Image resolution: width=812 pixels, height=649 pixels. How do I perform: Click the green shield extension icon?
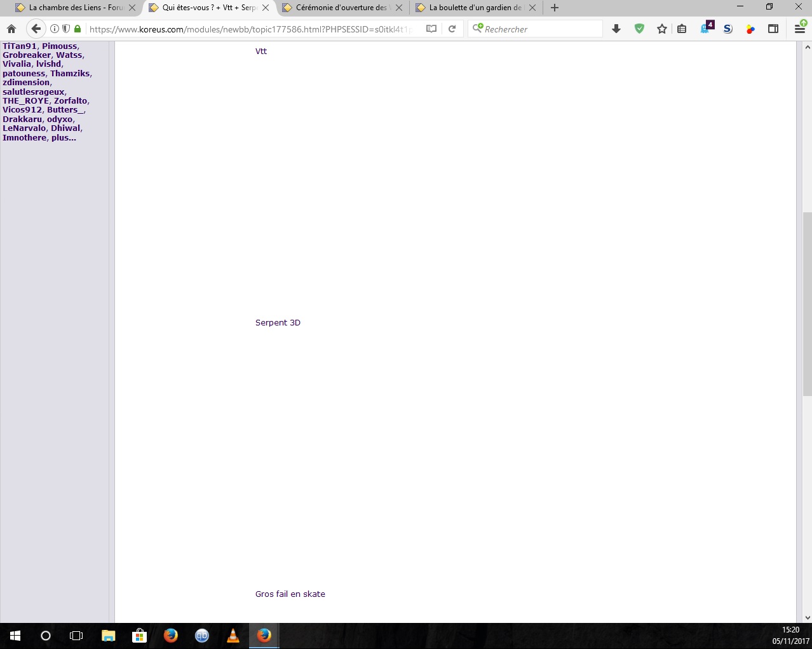pos(639,29)
